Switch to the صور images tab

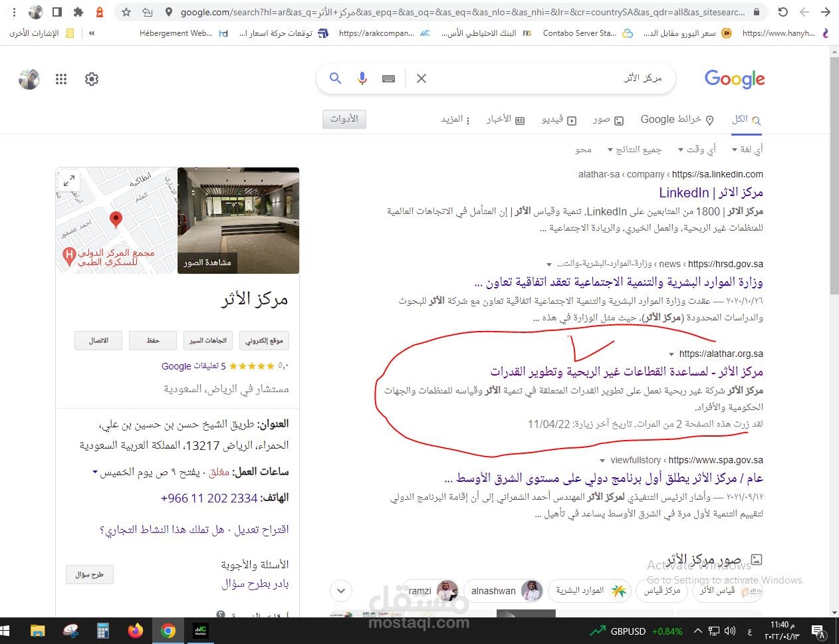click(607, 120)
